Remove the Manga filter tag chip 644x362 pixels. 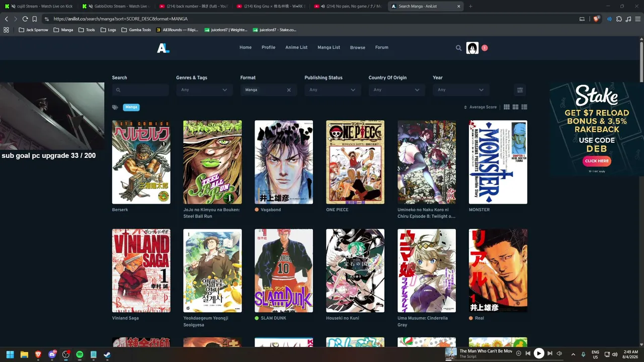point(131,107)
